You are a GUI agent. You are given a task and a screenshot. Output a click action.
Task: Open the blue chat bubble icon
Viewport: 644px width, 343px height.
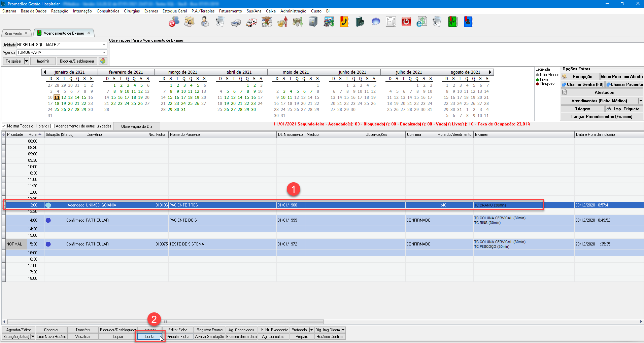coord(375,22)
